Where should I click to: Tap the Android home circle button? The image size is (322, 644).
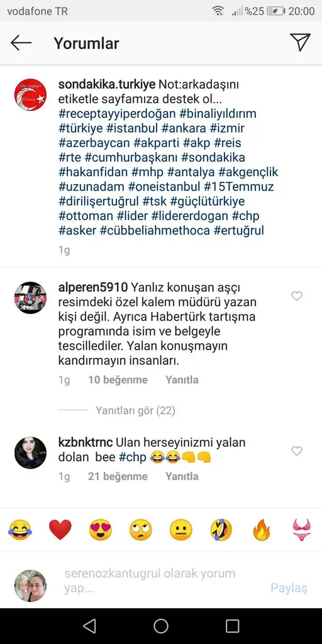[161, 626]
